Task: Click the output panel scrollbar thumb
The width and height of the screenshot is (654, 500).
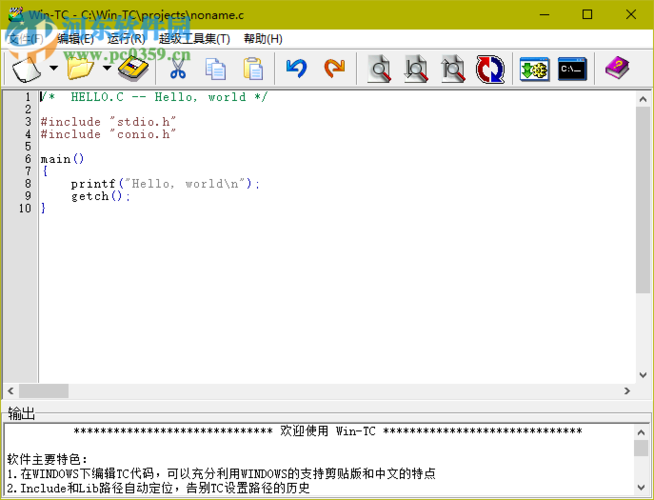Action: (641, 448)
